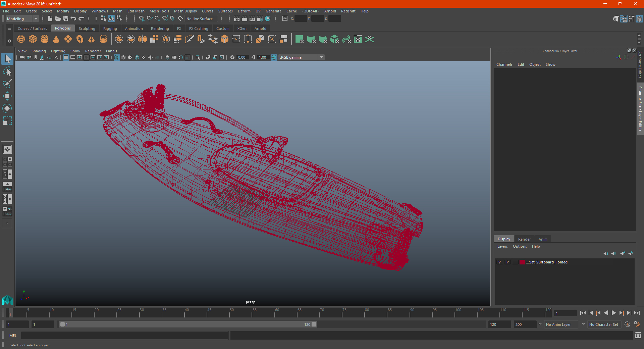Play animation forwards
The height and width of the screenshot is (349, 644).
[x=614, y=313]
